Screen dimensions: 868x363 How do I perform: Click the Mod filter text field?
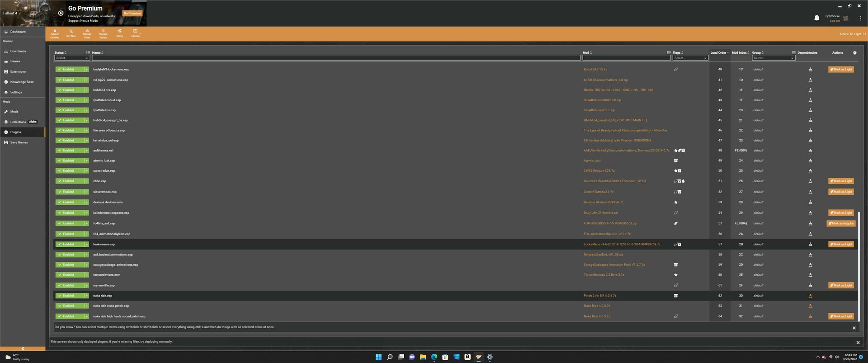626,58
